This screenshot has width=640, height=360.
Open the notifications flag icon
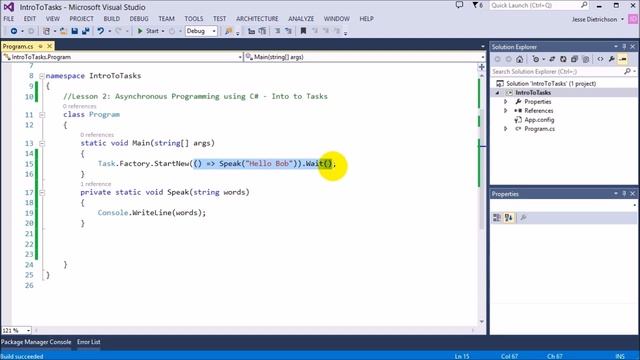478,5
